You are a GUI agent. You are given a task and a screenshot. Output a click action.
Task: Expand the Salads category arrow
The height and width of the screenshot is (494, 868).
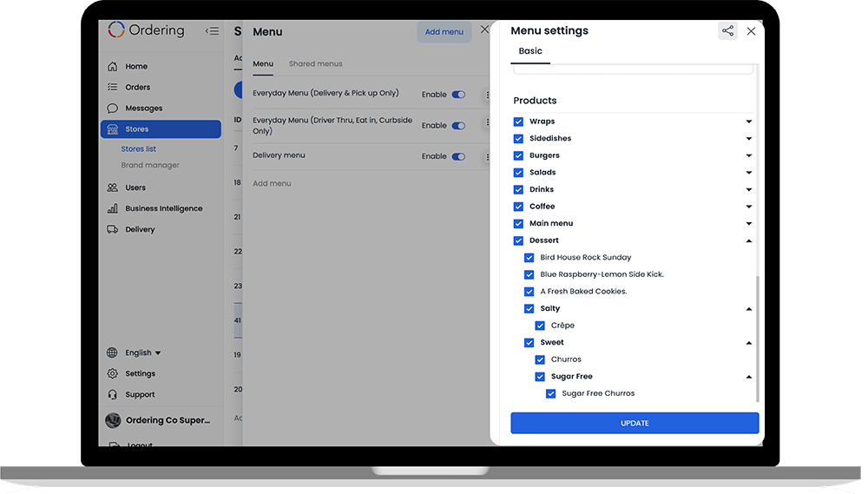748,173
